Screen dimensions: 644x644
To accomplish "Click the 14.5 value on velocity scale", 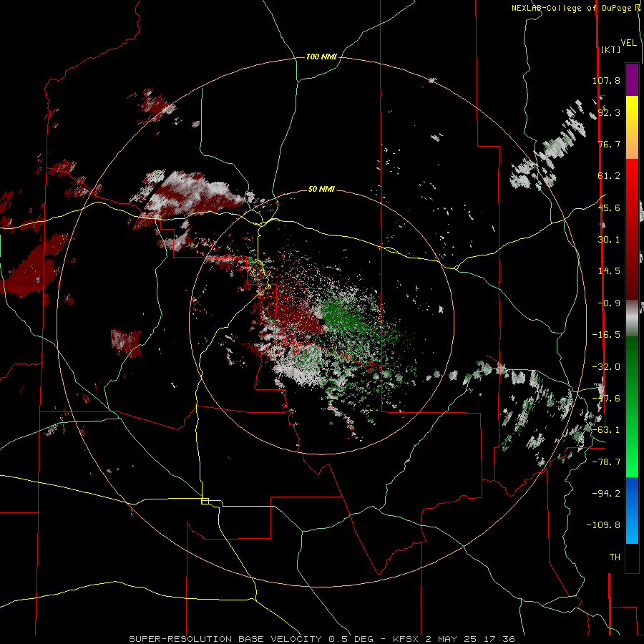I will (x=609, y=271).
